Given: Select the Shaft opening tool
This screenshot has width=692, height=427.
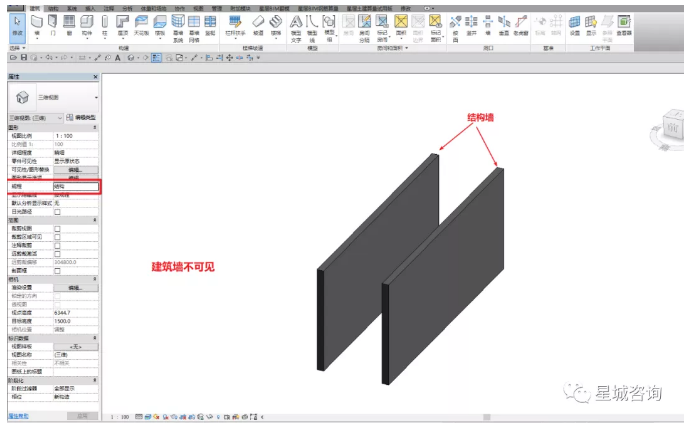Looking at the screenshot, I should coord(471,25).
